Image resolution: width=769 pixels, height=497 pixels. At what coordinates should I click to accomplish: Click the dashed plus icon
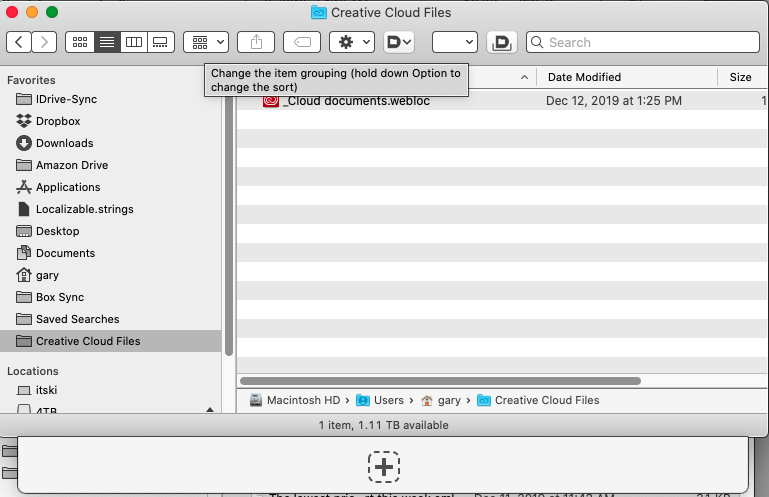coord(384,467)
